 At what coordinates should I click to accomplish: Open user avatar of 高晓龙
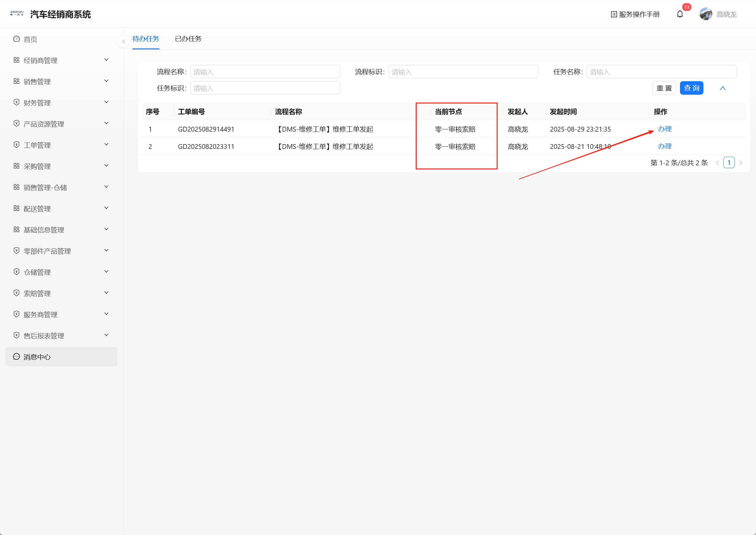(706, 14)
